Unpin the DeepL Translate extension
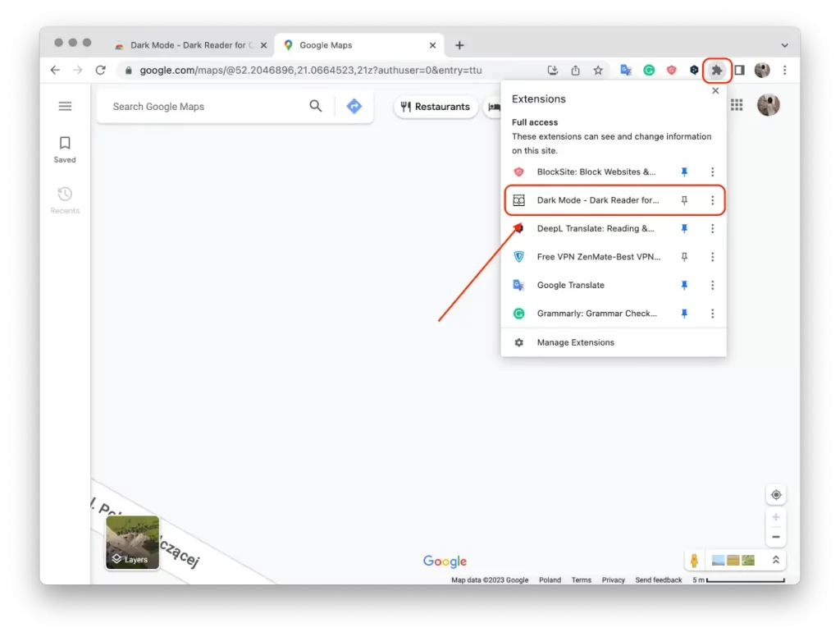This screenshot has width=840, height=637. pyautogui.click(x=684, y=228)
